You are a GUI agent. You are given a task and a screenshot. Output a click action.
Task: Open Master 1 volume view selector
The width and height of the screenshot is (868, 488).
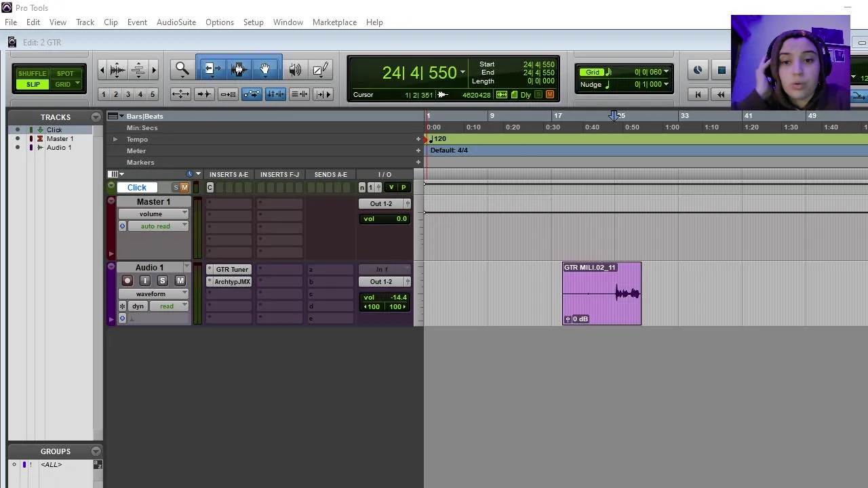pos(153,213)
